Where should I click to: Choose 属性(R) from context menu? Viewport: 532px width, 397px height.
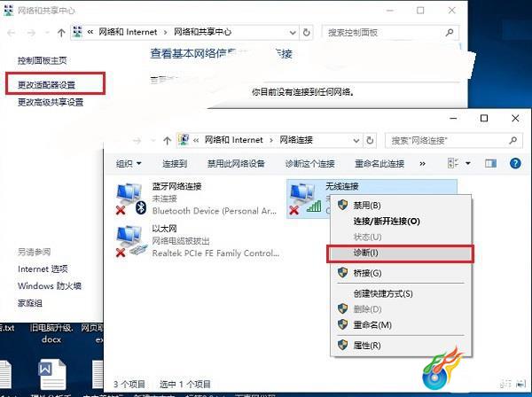(367, 346)
